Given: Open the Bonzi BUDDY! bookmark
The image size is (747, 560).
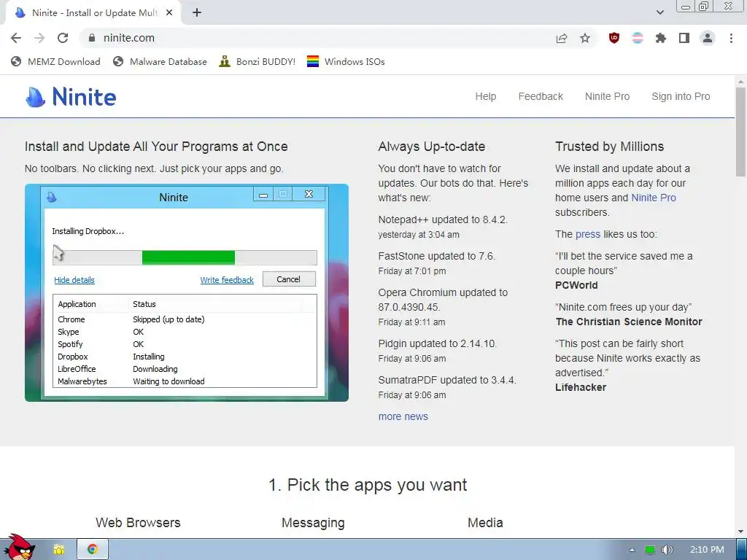Looking at the screenshot, I should pos(258,61).
